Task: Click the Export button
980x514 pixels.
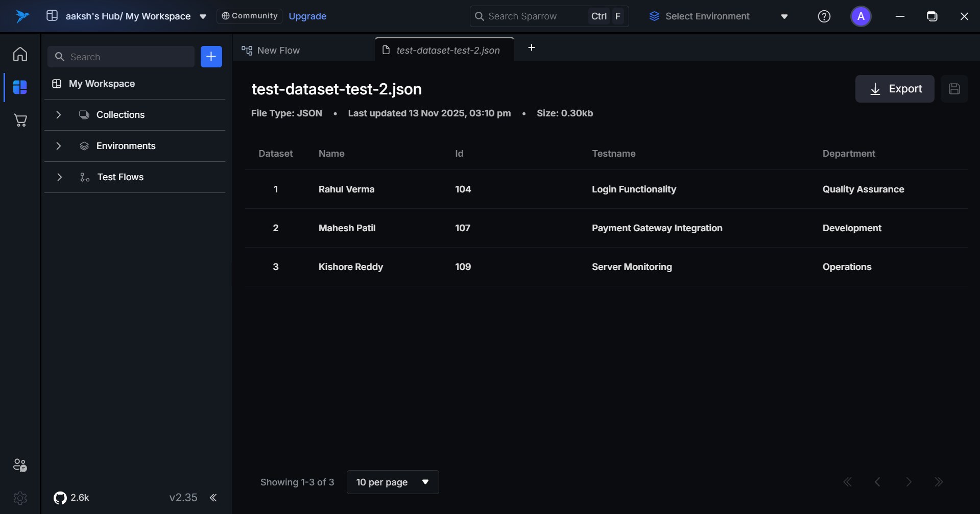Action: tap(894, 89)
